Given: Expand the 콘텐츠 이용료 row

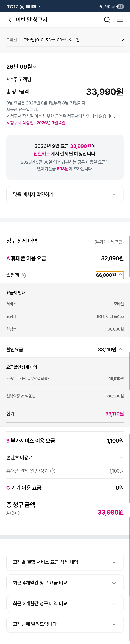Looking at the screenshot, I should (65, 458).
